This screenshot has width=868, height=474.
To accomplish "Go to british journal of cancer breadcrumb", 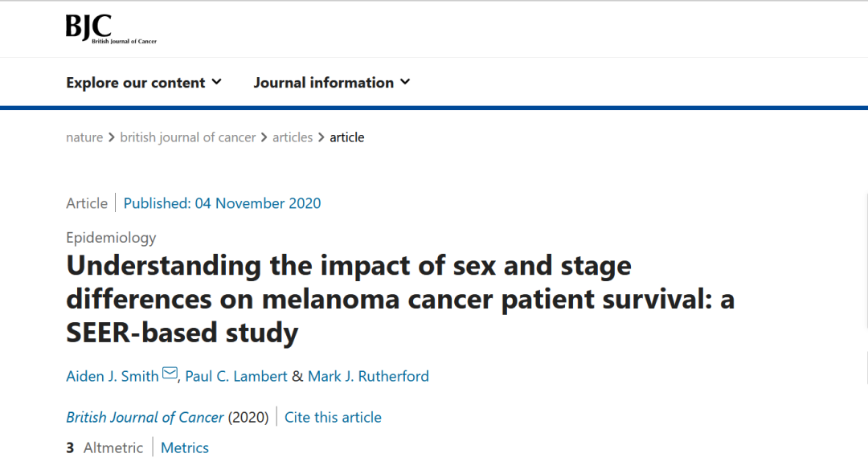I will [x=187, y=137].
